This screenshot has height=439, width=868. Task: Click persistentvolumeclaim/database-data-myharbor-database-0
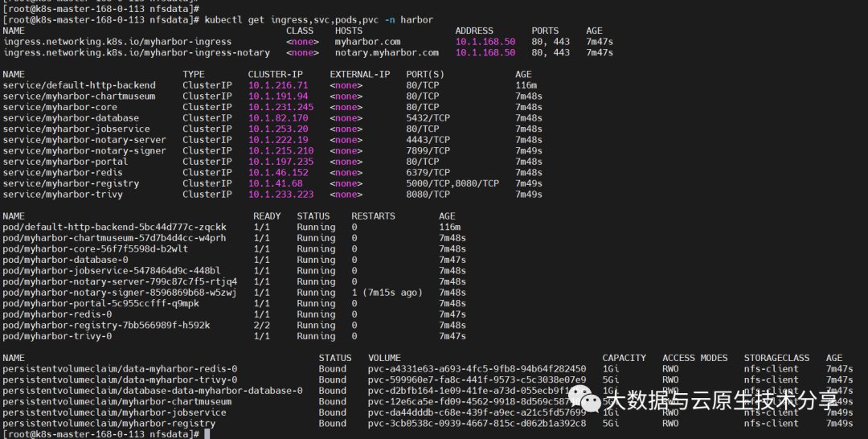pyautogui.click(x=153, y=390)
